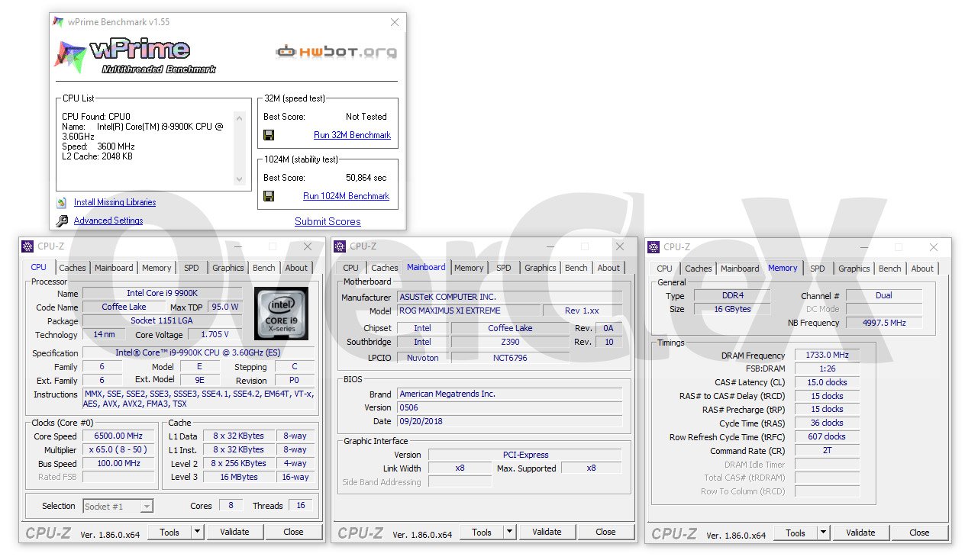Viewport: 965px width, 560px height.
Task: Click Model field ROG MAXIMUS XI EXTREME
Action: [x=468, y=311]
